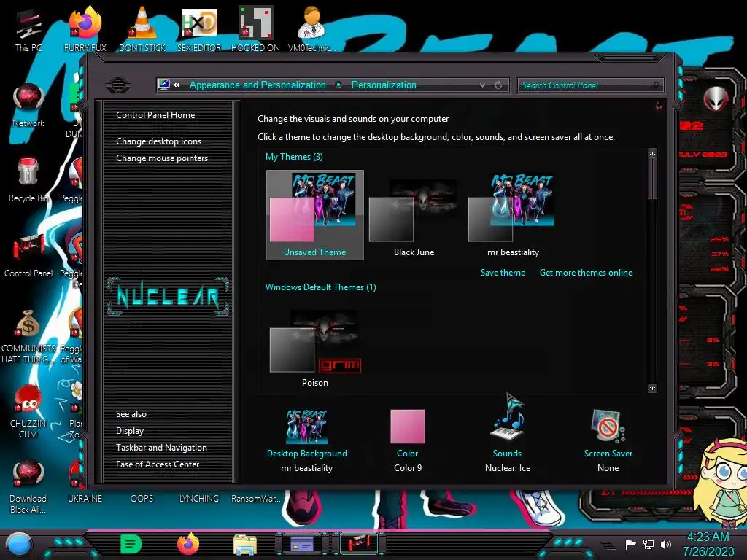Open VM0Technic desktop shortcut

pos(312,29)
